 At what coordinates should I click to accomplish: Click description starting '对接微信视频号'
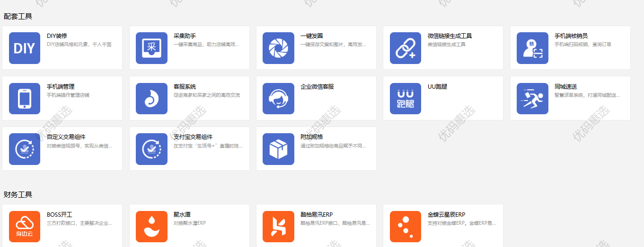79,146
